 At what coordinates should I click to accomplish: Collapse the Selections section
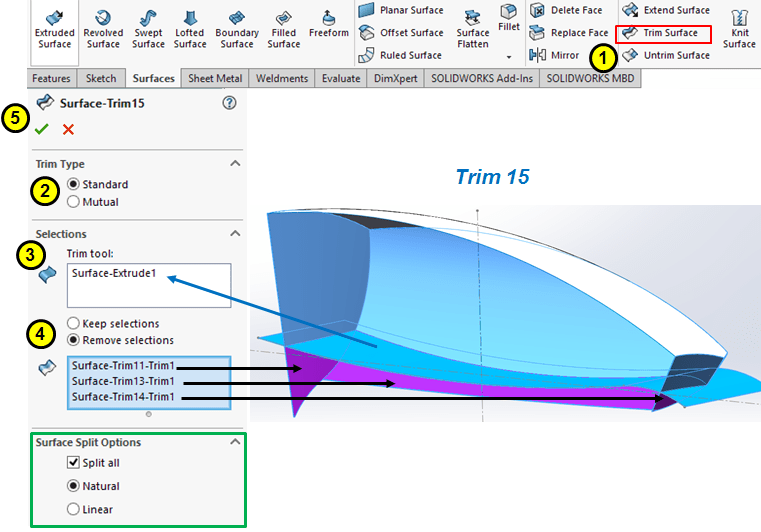tap(235, 233)
